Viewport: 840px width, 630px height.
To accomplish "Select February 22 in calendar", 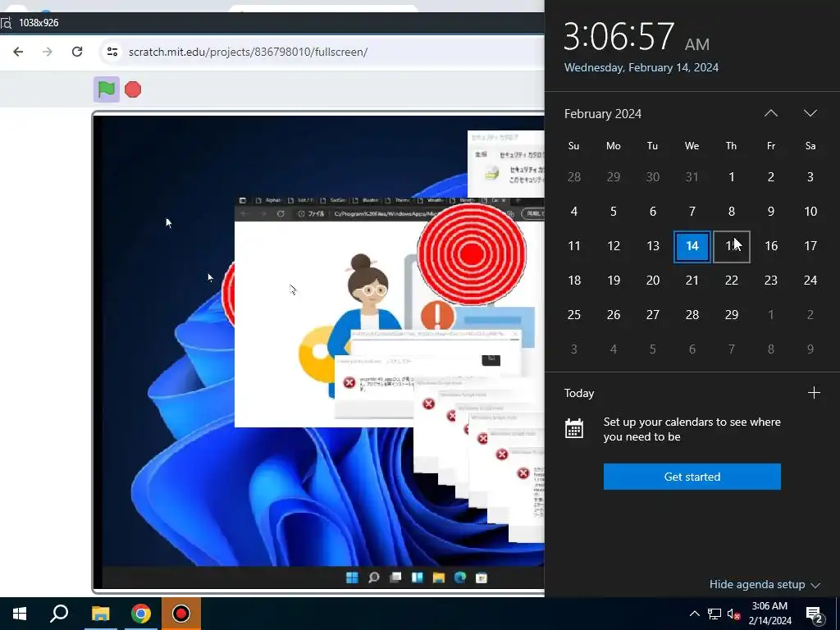I will coord(731,281).
